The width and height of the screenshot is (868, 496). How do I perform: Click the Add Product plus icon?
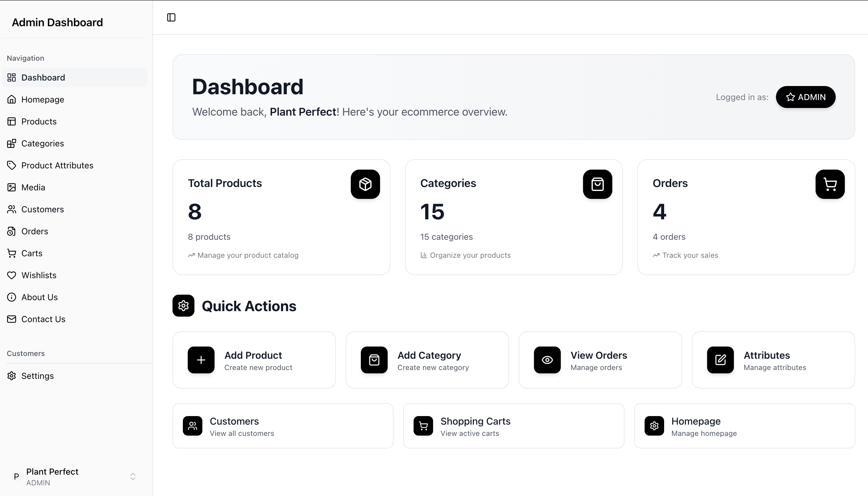201,360
